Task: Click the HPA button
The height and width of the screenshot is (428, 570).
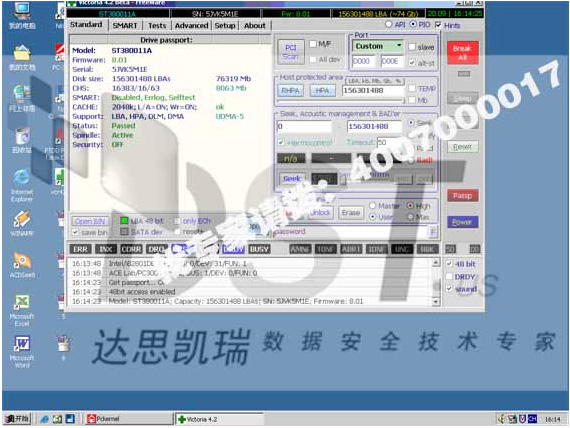Action: (322, 91)
